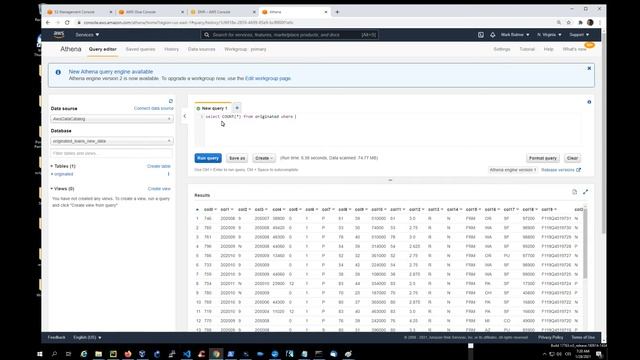This screenshot has height=360, width=640.
Task: Collapse the left sidebar with arrow
Action: pyautogui.click(x=185, y=116)
